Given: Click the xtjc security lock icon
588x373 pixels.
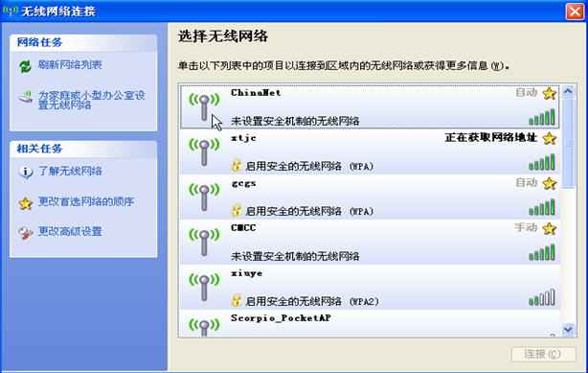Looking at the screenshot, I should (237, 165).
